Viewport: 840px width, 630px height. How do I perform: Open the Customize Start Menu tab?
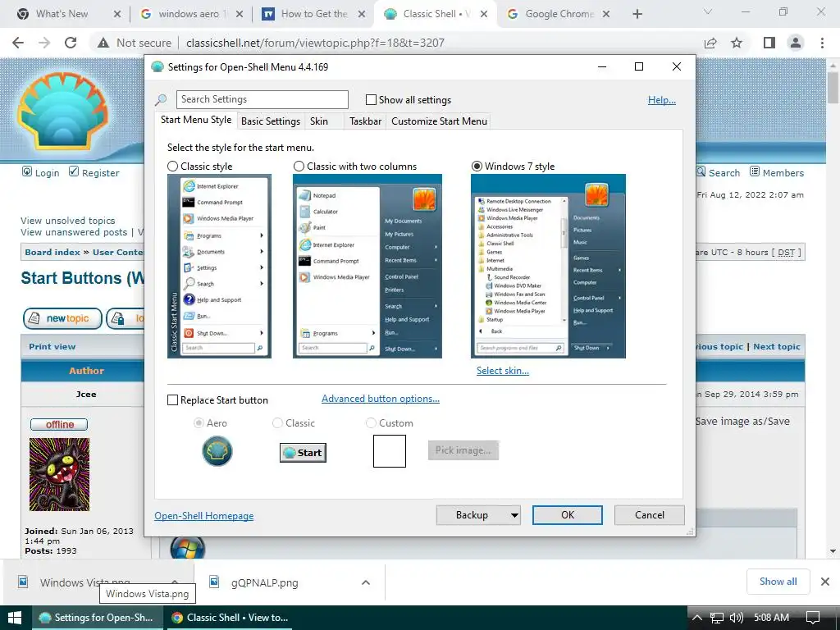pos(440,121)
